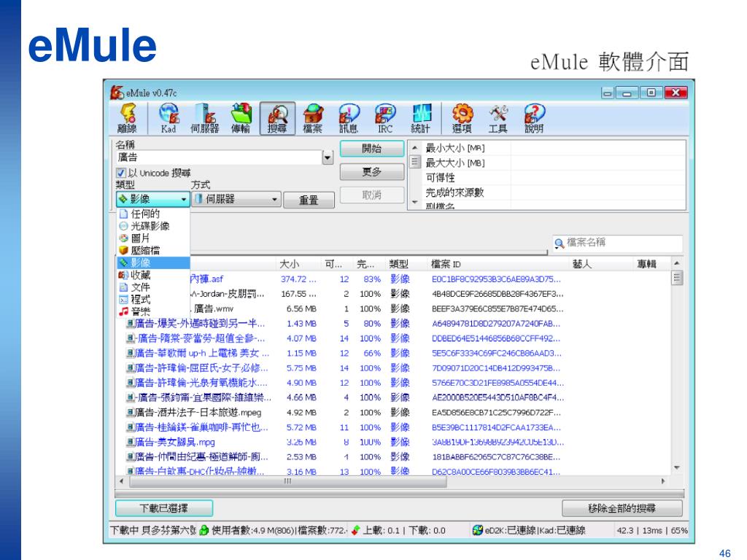The width and height of the screenshot is (747, 560).
Task: Click search options panel scroll up arrow
Action: coord(415,147)
